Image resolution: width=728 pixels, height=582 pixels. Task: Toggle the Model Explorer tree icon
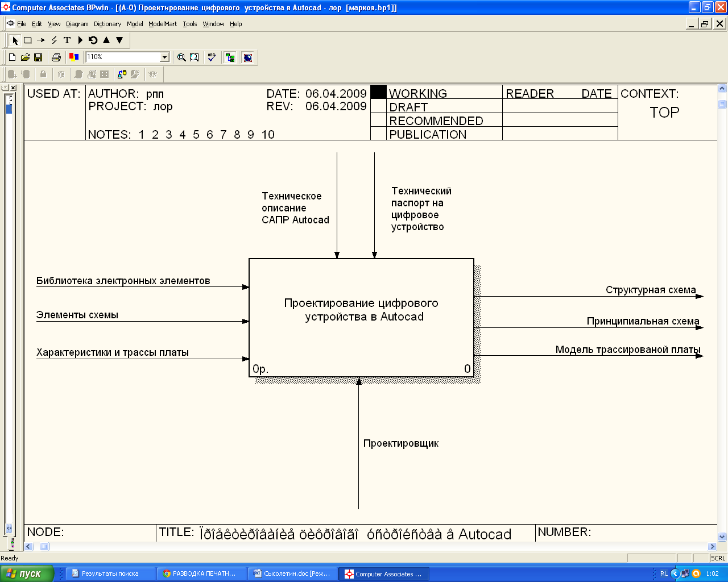pyautogui.click(x=230, y=57)
